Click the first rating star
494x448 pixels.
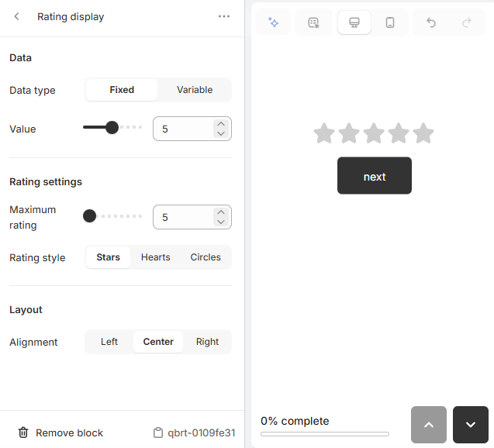(x=324, y=133)
